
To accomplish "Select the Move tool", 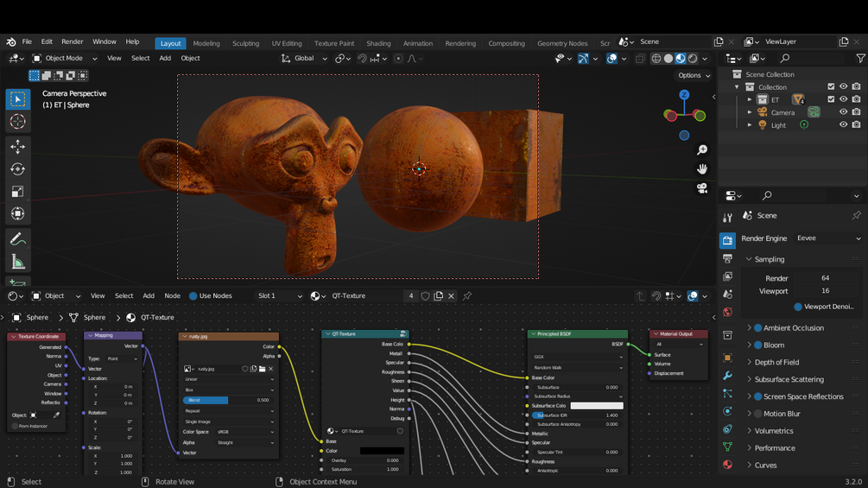I will tap(17, 147).
